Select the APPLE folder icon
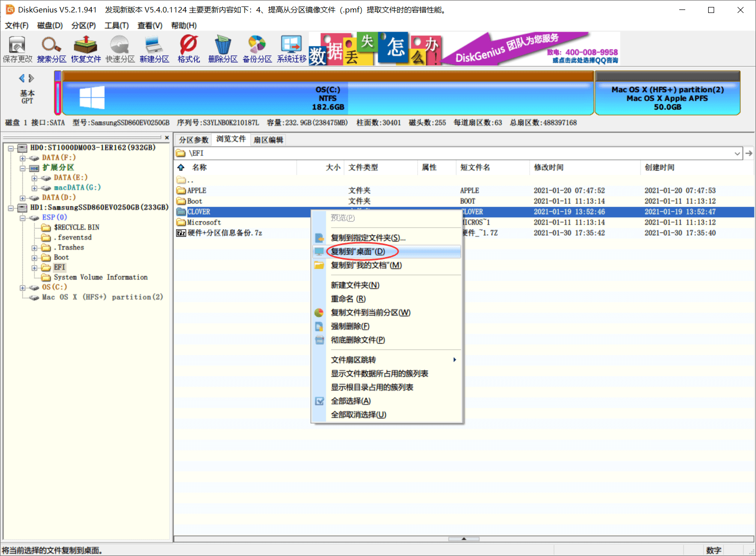Screen dimensions: 756x556 point(181,190)
